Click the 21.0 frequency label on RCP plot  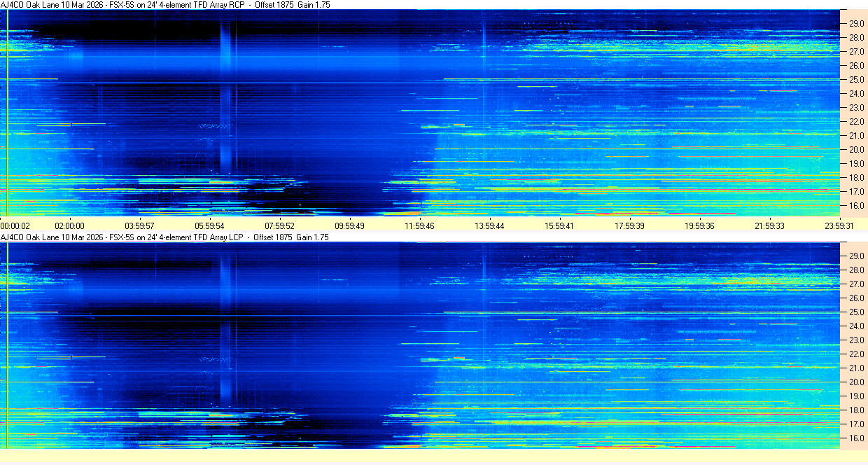click(857, 135)
